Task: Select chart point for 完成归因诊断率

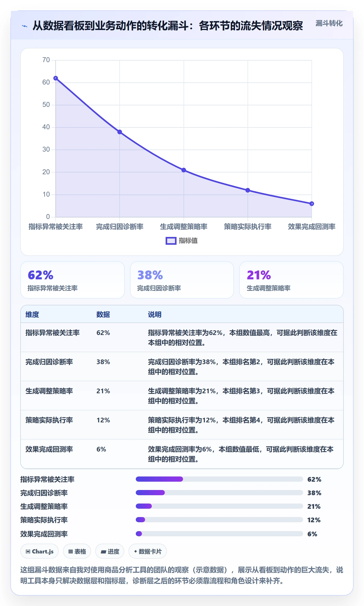Action: 120,132
